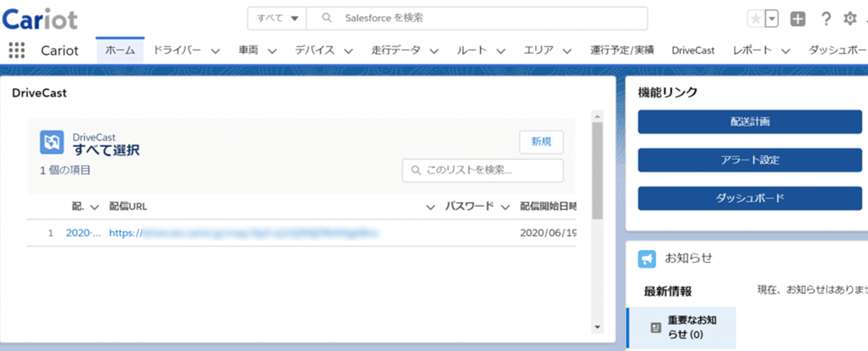
Task: Expand the 車両 tab chevron
Action: coord(272,51)
